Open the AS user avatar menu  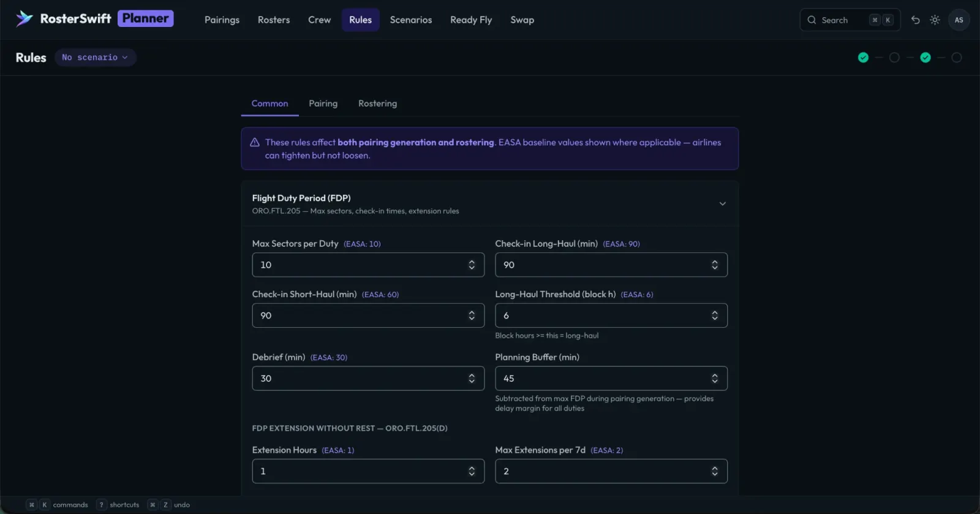tap(959, 20)
